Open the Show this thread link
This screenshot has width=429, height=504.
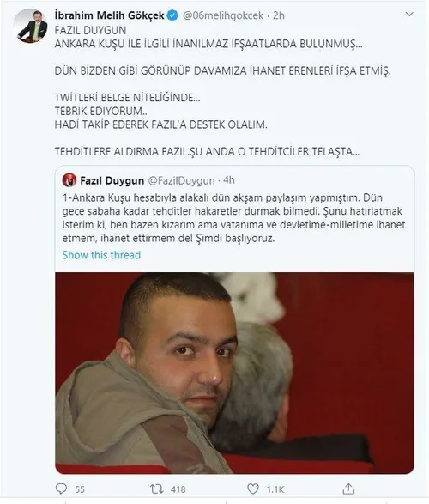coord(101,255)
